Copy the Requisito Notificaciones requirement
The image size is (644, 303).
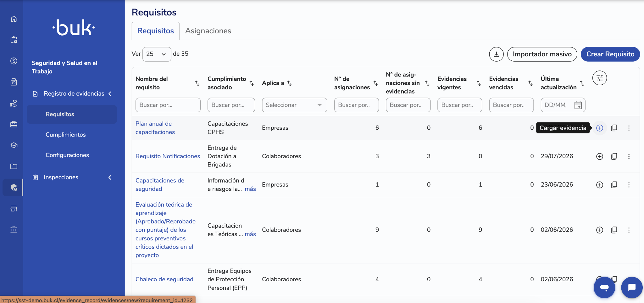point(614,156)
